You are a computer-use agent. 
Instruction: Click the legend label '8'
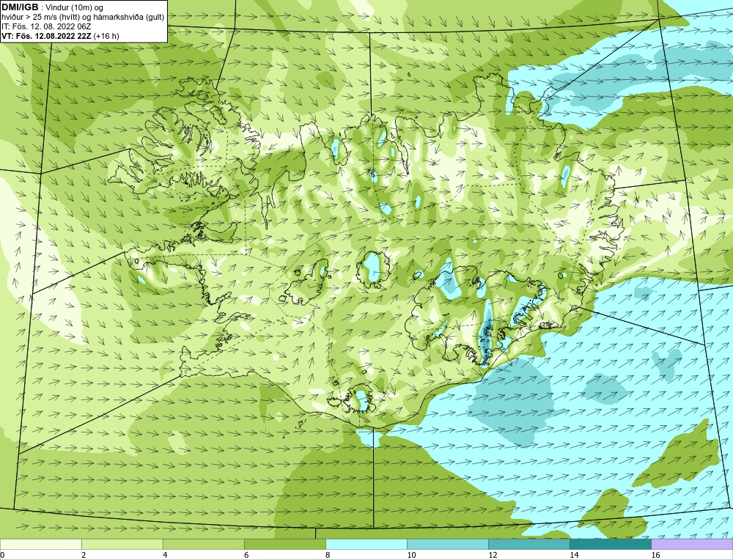point(328,555)
